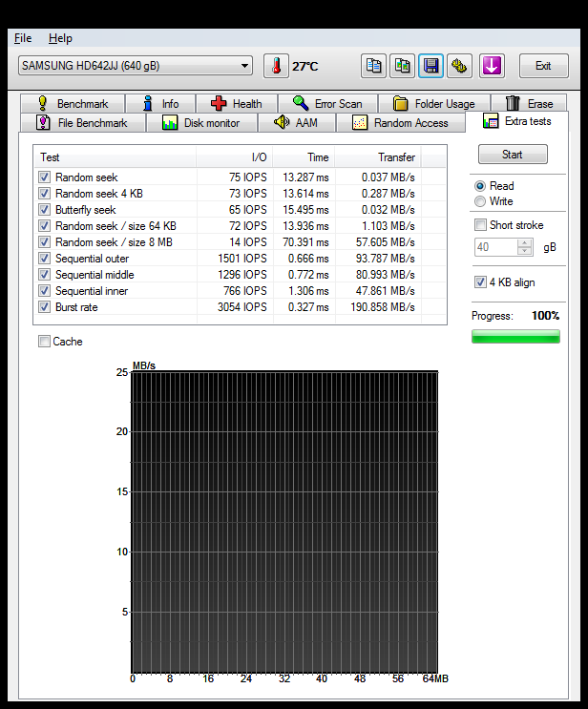Screen dimensions: 588x709
Task: Click the Start button
Action: coord(513,155)
